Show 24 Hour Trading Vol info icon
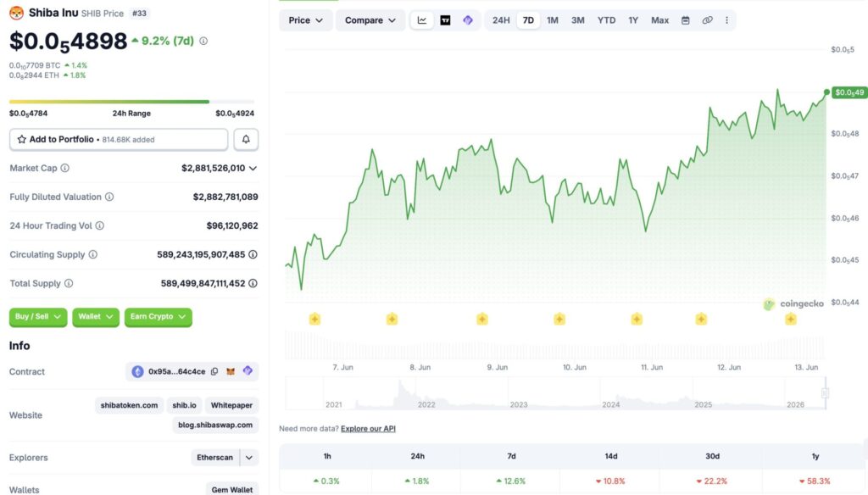The height and width of the screenshot is (495, 868). (x=100, y=225)
